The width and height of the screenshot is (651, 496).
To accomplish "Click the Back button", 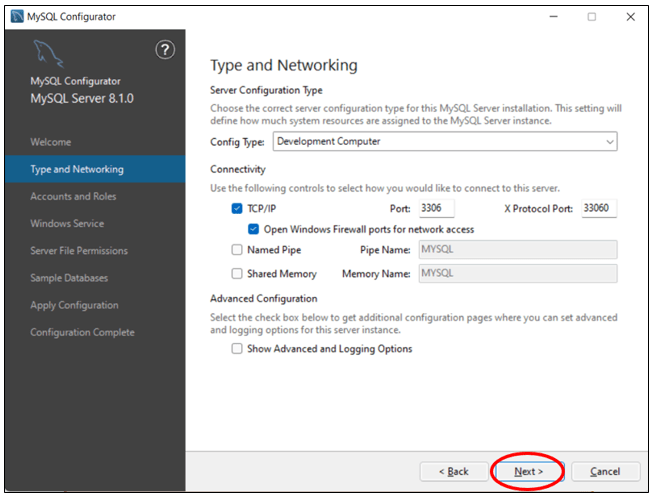I will click(x=453, y=471).
